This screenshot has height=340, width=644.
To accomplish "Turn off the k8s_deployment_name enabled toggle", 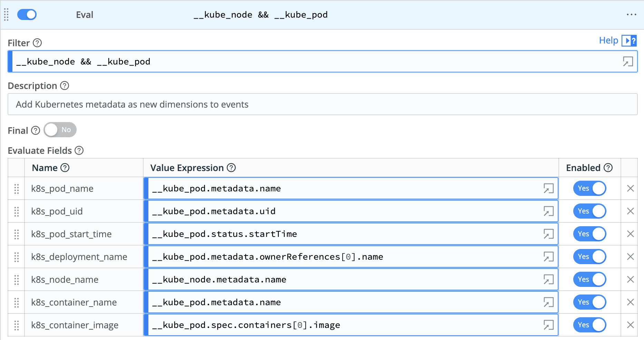I will pos(589,257).
